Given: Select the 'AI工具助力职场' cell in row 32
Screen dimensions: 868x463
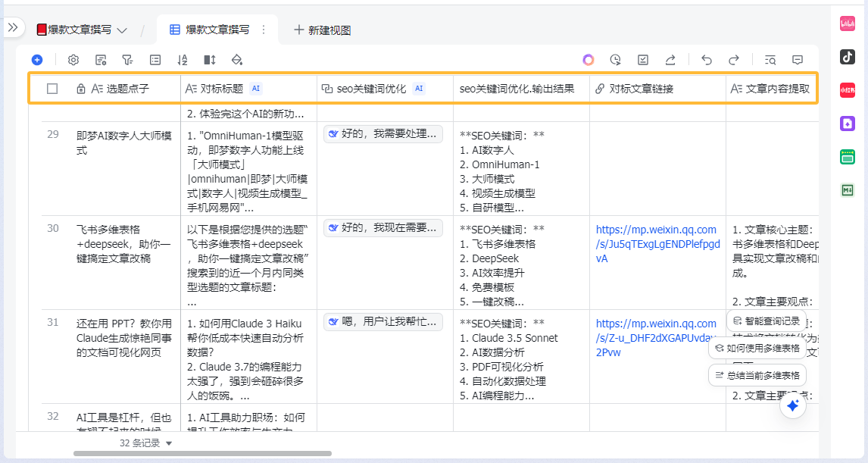Looking at the screenshot, I should pos(248,418).
